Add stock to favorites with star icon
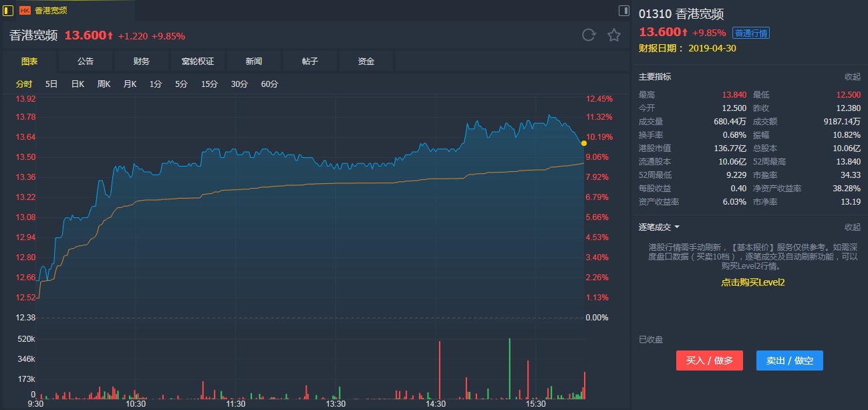 coord(614,35)
